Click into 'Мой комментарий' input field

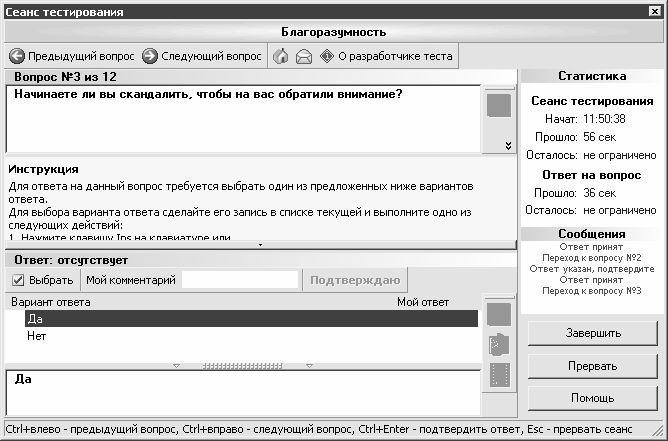[x=240, y=280]
